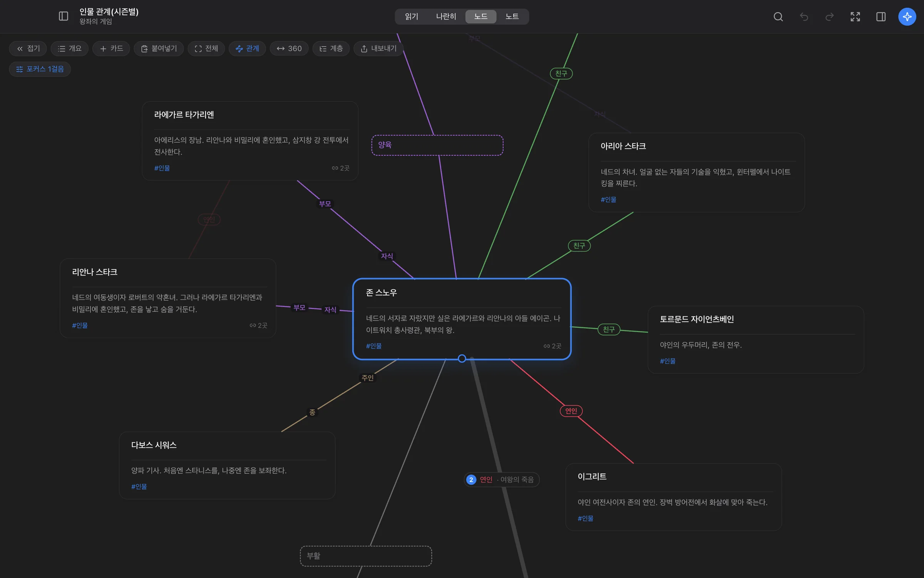Click the #인물 tag on 존 스노우 card
Viewport: 924px width, 578px height.
point(374,346)
